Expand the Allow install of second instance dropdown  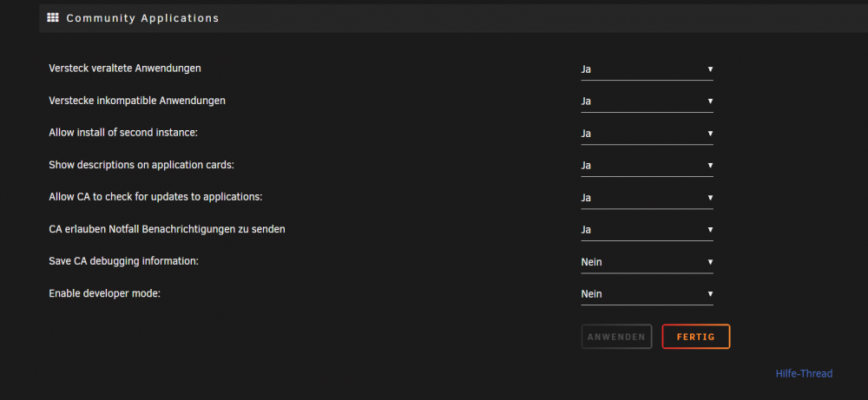[647, 134]
